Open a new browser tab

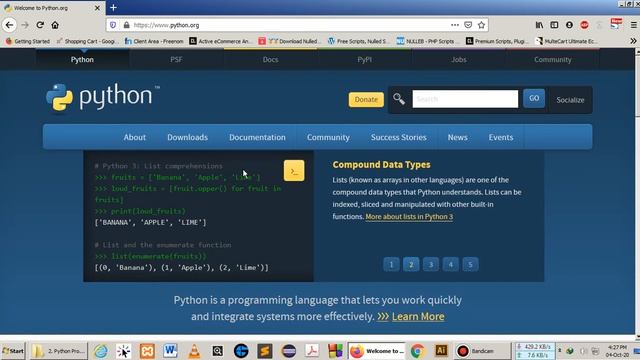113,7
